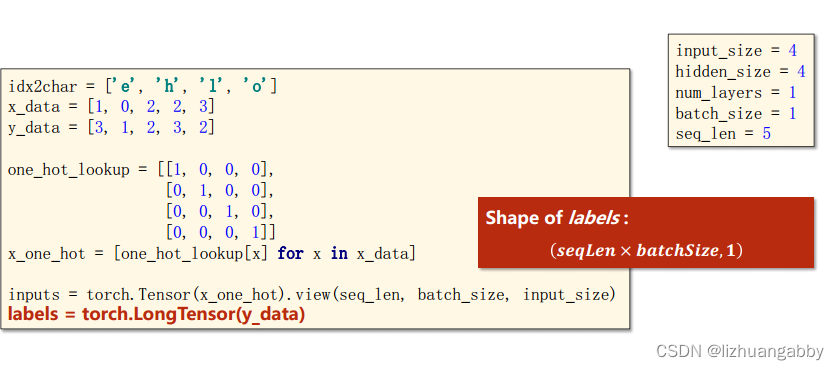This screenshot has width=839, height=370.
Task: Click the idx2char list definition line
Action: (x=142, y=86)
